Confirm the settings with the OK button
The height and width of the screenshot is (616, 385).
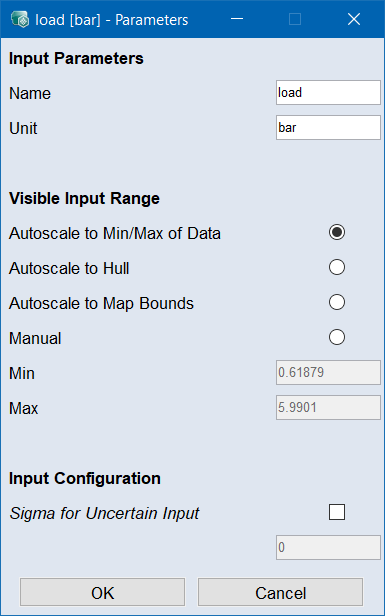tap(103, 592)
